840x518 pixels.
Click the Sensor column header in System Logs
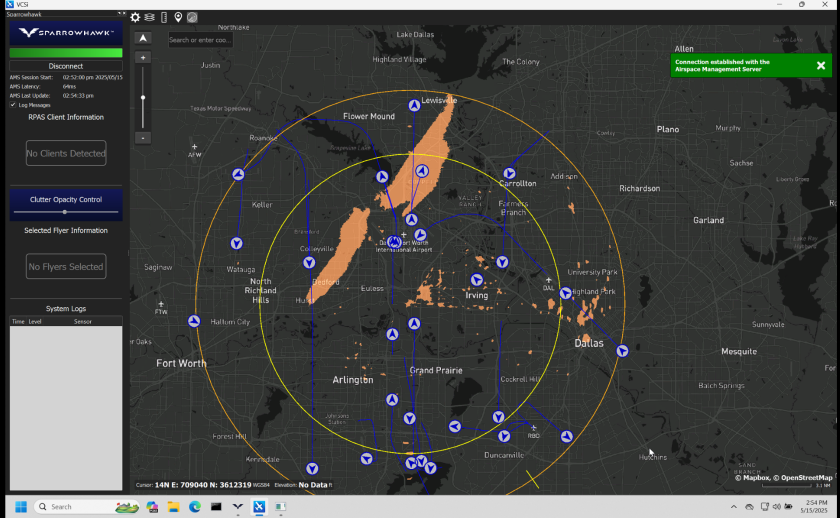(82, 321)
